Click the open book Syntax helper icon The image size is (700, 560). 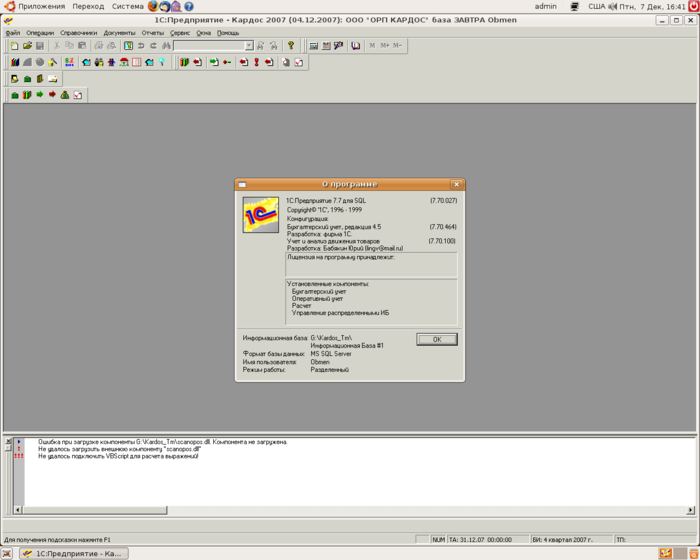coord(355,46)
